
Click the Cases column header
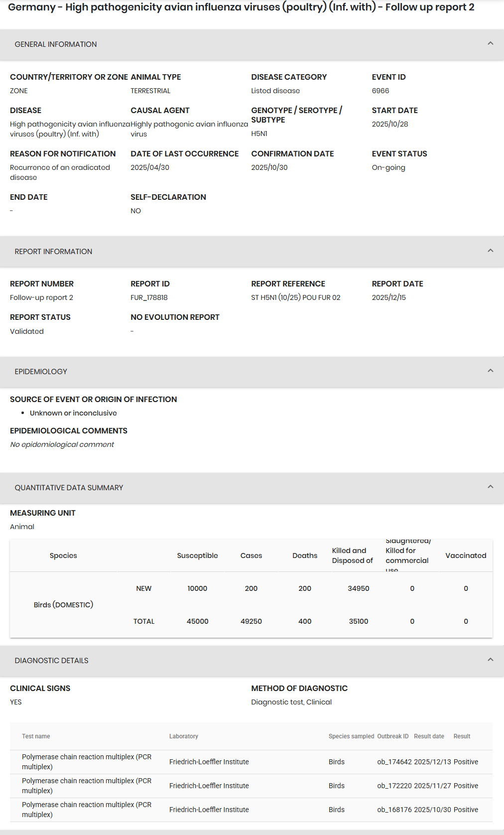coord(251,556)
